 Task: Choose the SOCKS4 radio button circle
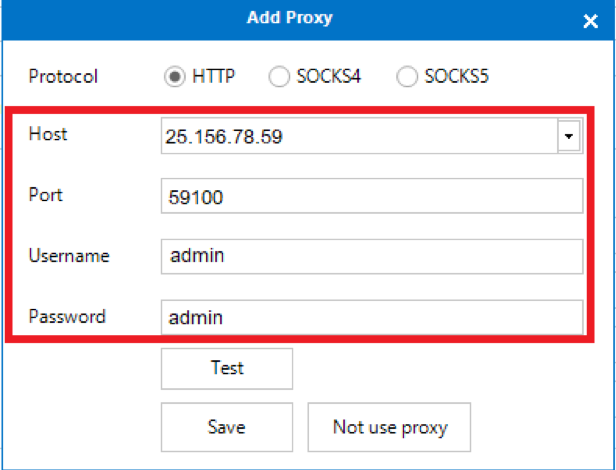[x=279, y=76]
